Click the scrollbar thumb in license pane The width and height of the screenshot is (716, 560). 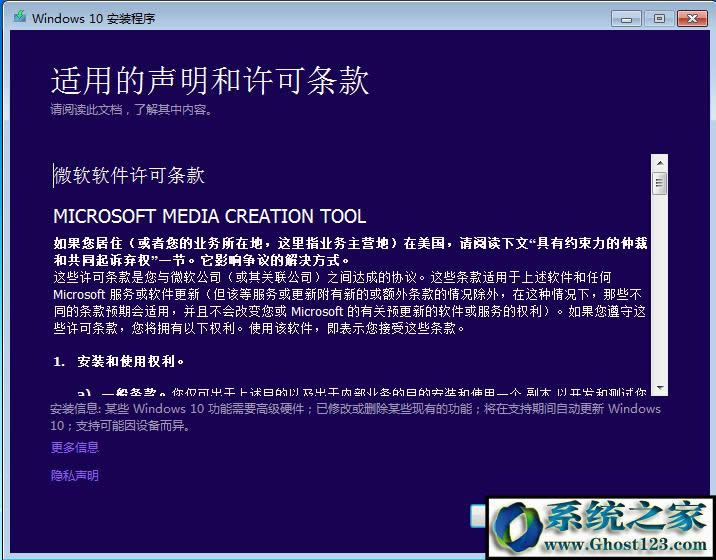(x=659, y=182)
